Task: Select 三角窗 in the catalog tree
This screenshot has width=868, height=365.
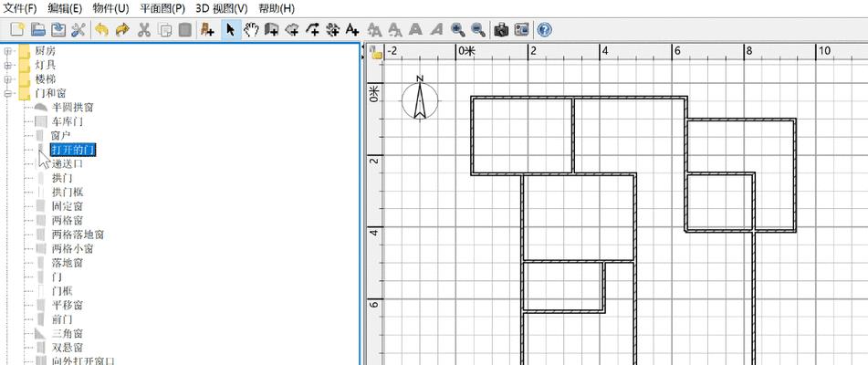Action: 68,333
